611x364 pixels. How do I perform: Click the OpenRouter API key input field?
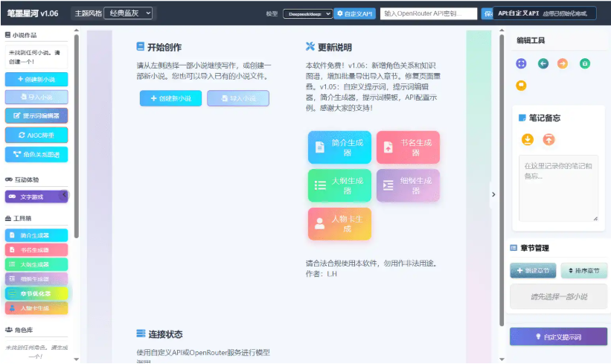click(429, 13)
